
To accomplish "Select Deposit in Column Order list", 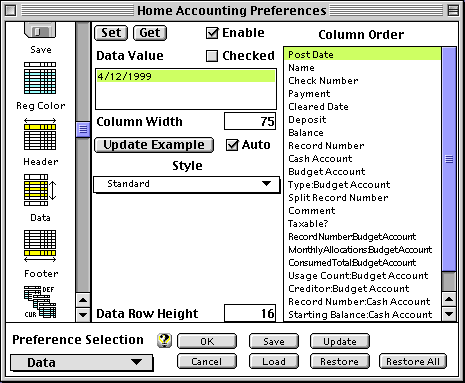I will [363, 120].
